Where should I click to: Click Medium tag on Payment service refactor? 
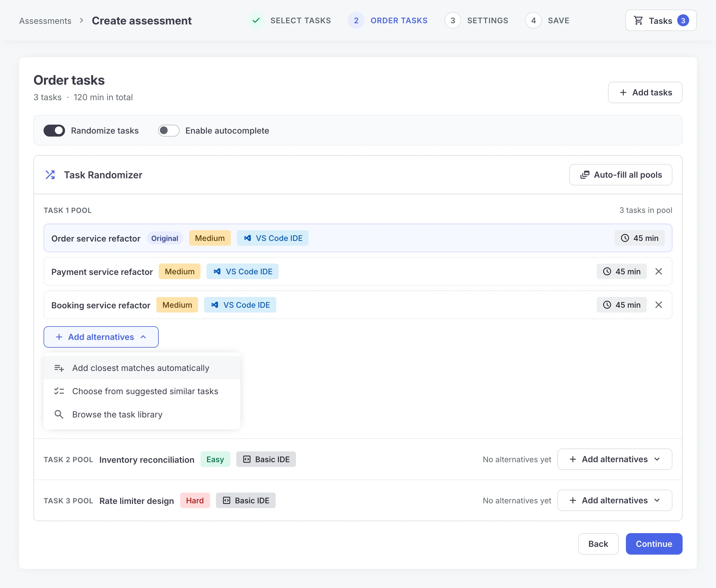coord(180,272)
